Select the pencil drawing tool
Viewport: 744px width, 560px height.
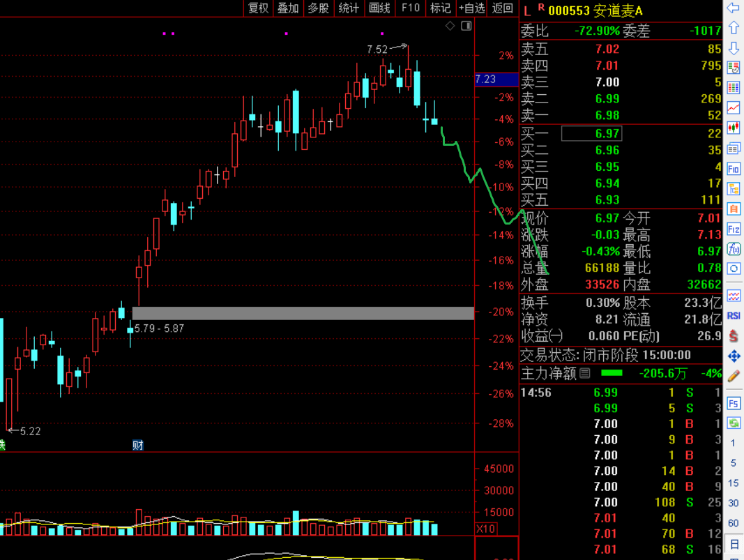[x=734, y=376]
